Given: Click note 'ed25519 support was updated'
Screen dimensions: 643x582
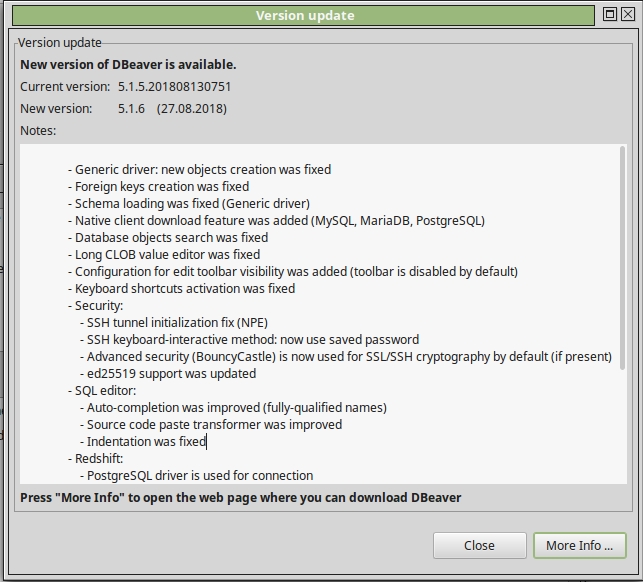Looking at the screenshot, I should [x=168, y=374].
